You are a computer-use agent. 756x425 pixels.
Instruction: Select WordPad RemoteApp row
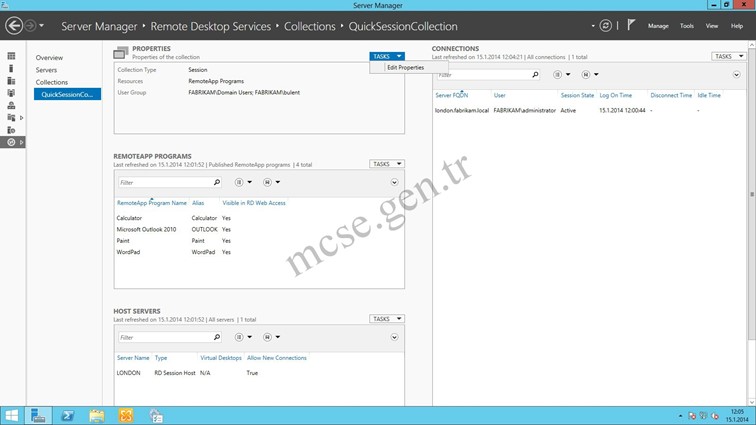click(259, 252)
